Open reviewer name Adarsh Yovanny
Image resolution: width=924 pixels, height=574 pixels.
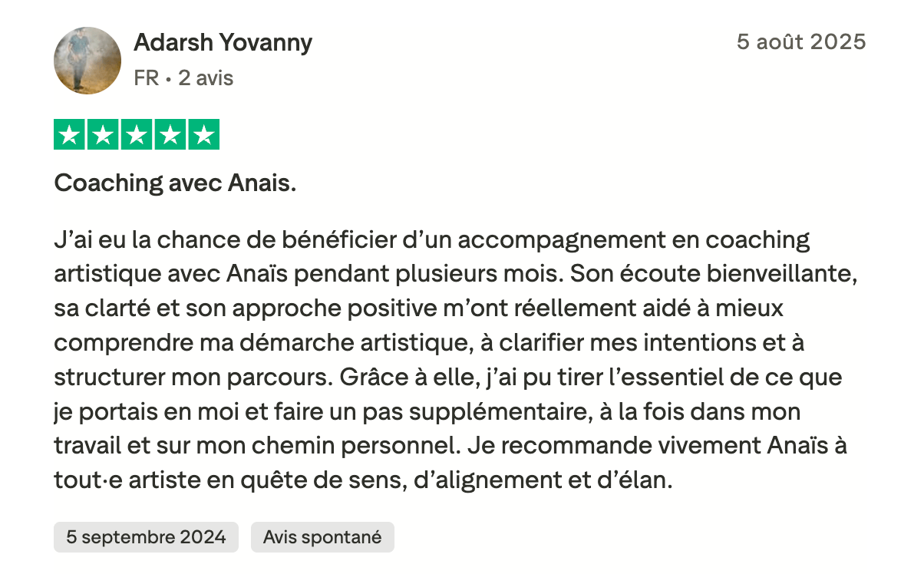click(x=223, y=42)
